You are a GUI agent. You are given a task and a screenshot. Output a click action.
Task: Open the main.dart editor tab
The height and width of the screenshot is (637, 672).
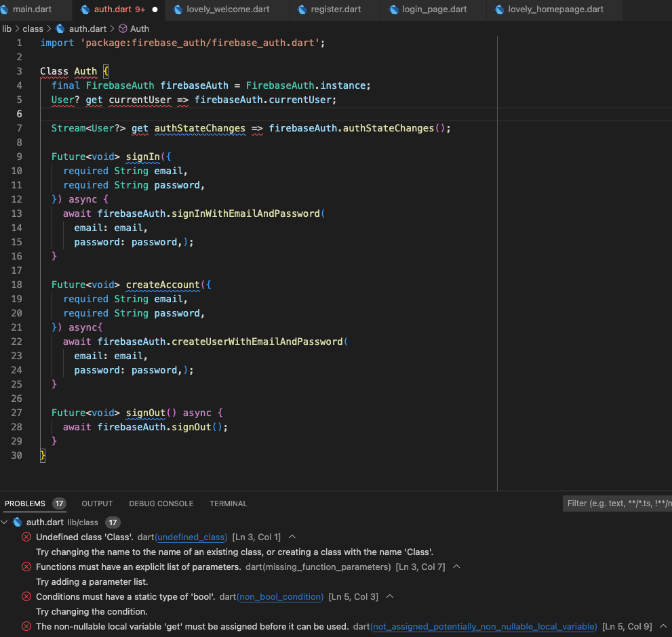[32, 9]
